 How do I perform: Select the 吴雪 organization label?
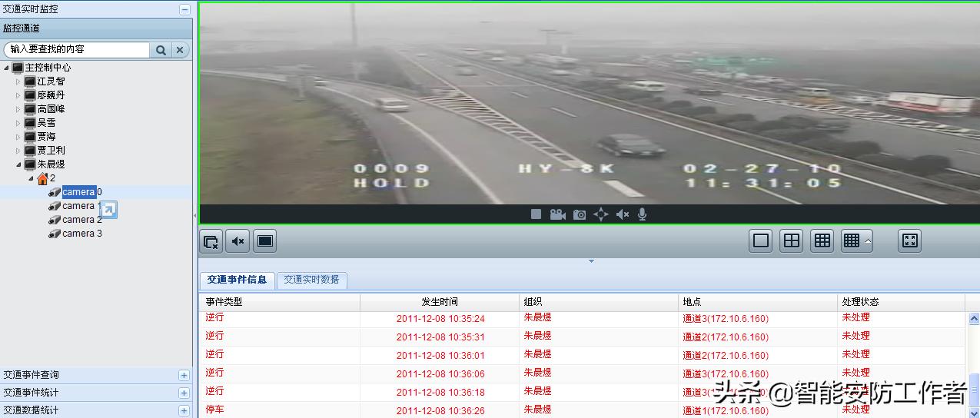46,123
